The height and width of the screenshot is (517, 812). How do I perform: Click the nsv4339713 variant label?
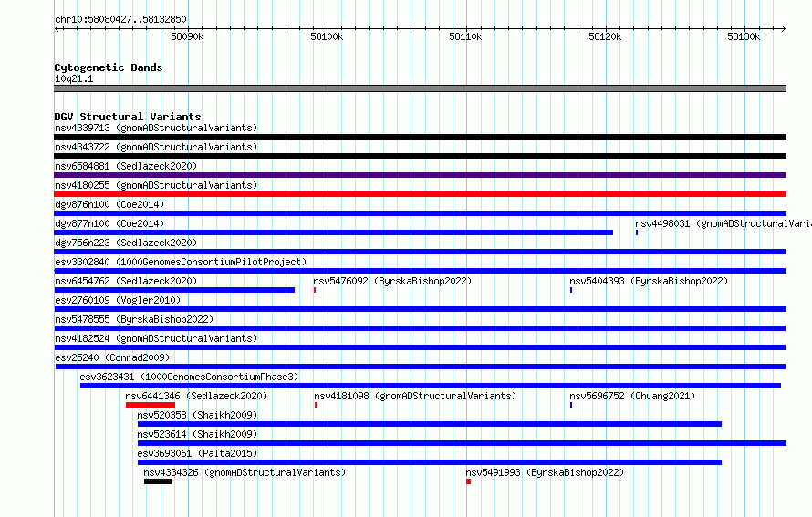click(156, 128)
